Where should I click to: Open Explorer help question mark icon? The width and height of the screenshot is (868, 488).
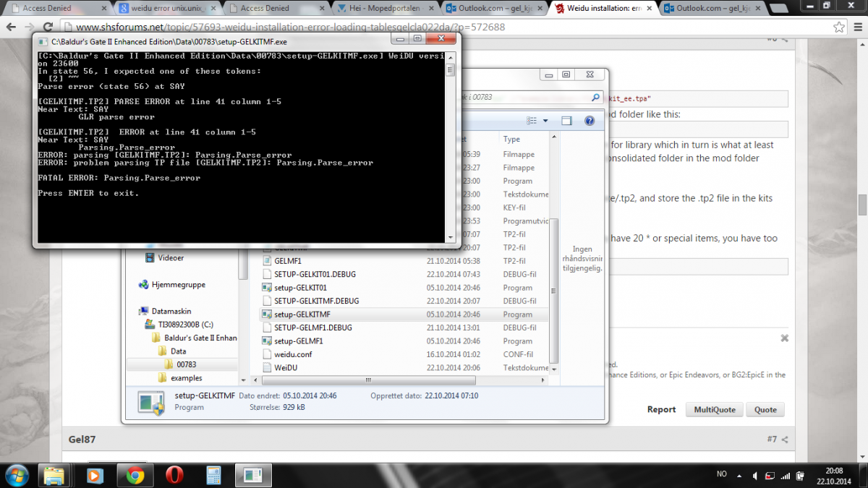point(590,121)
